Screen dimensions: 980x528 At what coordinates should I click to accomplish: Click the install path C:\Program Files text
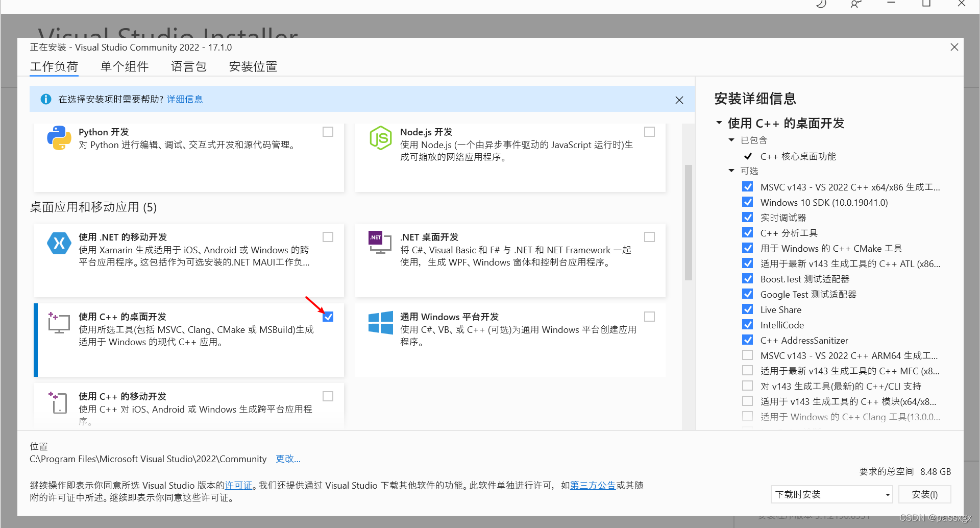pyautogui.click(x=148, y=459)
